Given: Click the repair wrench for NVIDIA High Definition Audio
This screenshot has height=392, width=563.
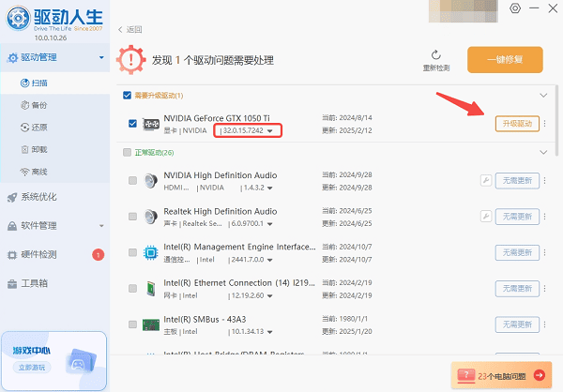Looking at the screenshot, I should (x=486, y=180).
